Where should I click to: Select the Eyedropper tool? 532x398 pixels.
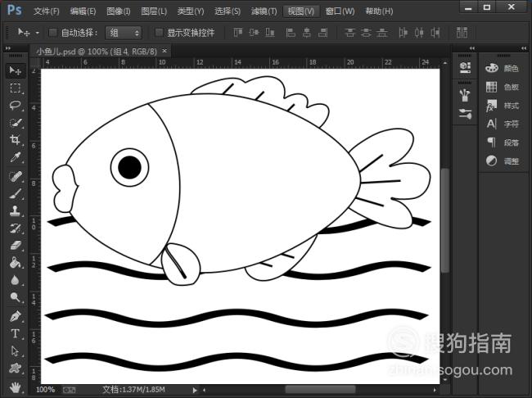16,157
